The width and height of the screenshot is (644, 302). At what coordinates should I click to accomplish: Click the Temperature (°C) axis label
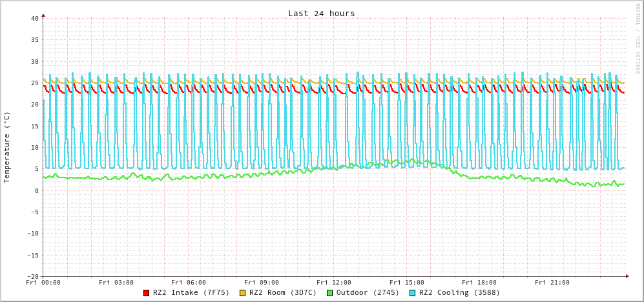point(7,147)
